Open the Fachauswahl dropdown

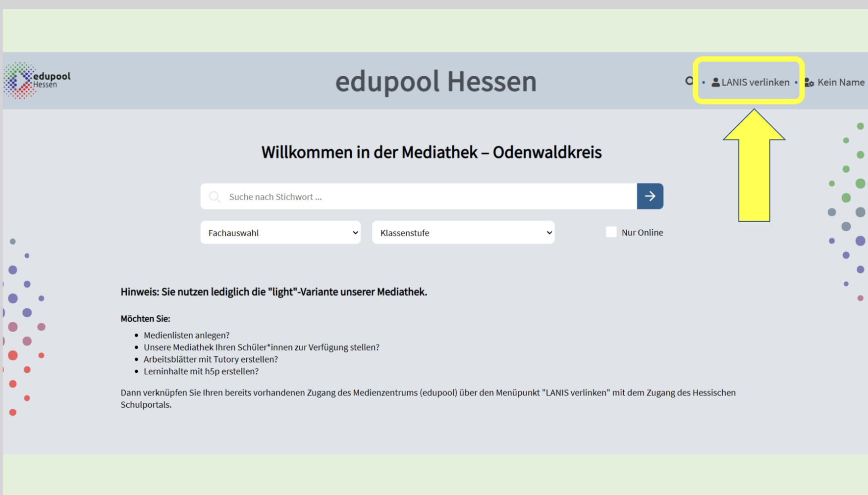pyautogui.click(x=280, y=233)
